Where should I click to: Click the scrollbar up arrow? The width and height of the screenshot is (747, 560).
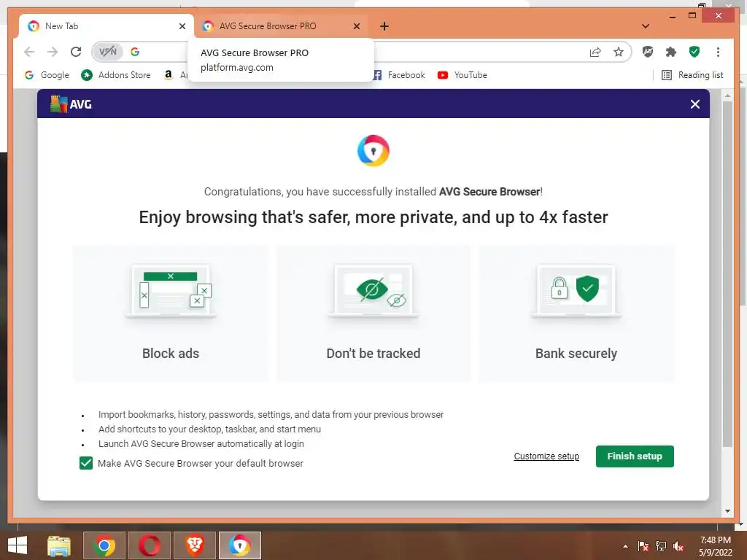pyautogui.click(x=727, y=96)
